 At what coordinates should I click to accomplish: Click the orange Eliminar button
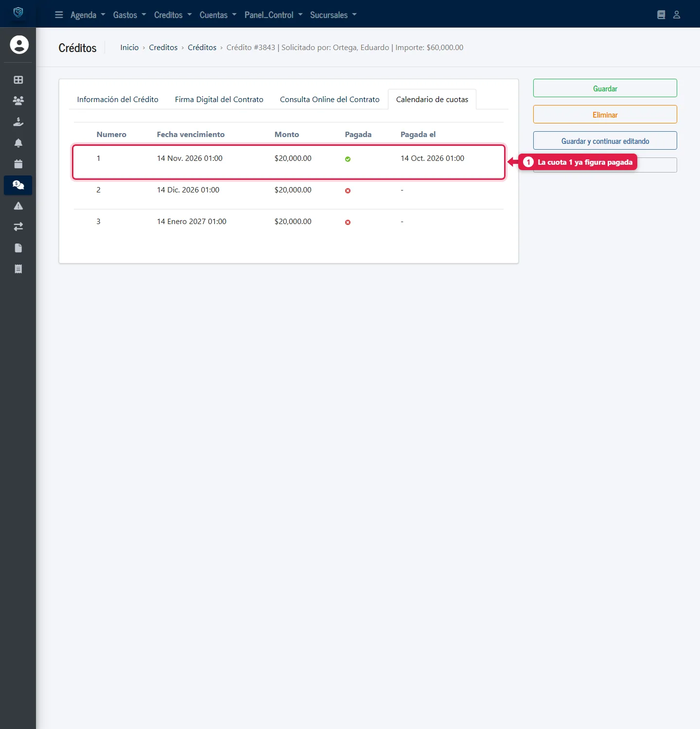(605, 115)
